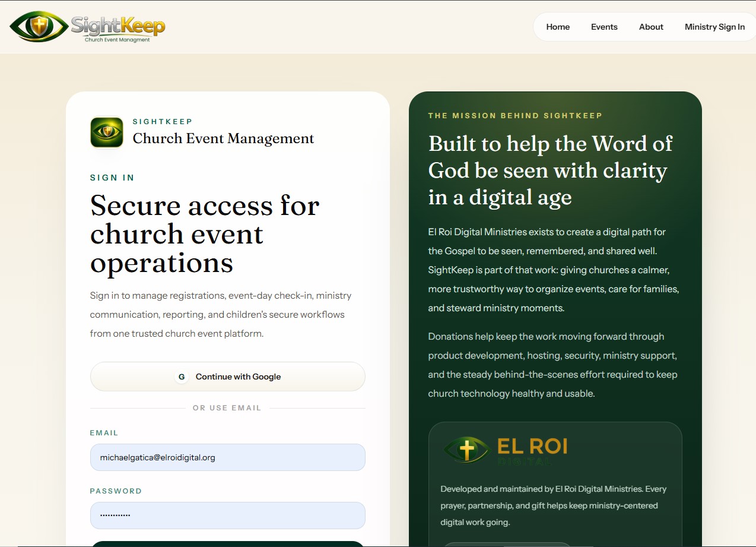Go to the Events page
The height and width of the screenshot is (547, 756).
[604, 27]
